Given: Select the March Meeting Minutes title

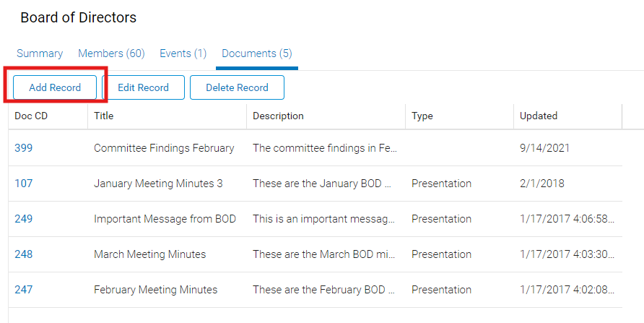Looking at the screenshot, I should click(150, 254).
